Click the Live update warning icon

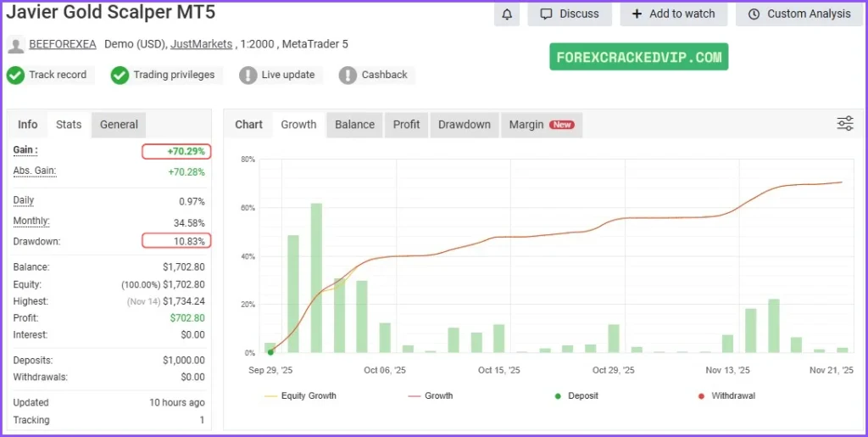point(248,75)
